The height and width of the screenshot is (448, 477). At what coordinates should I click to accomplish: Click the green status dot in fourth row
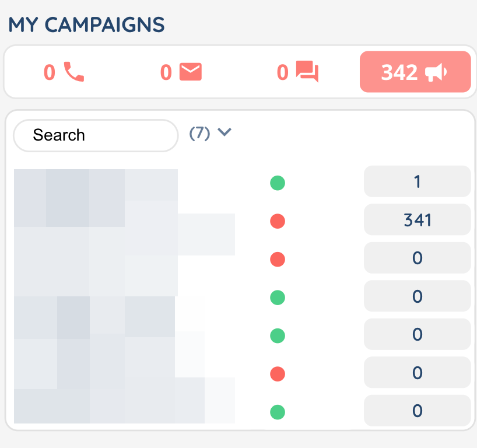[x=278, y=297]
